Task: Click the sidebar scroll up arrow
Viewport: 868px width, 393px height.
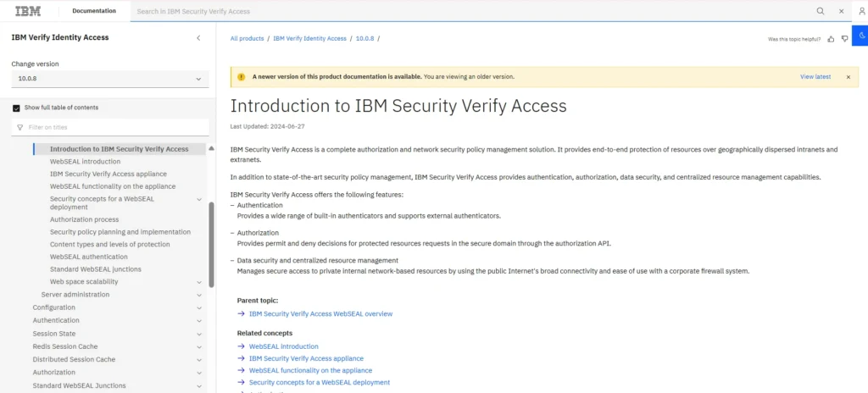Action: [211, 148]
